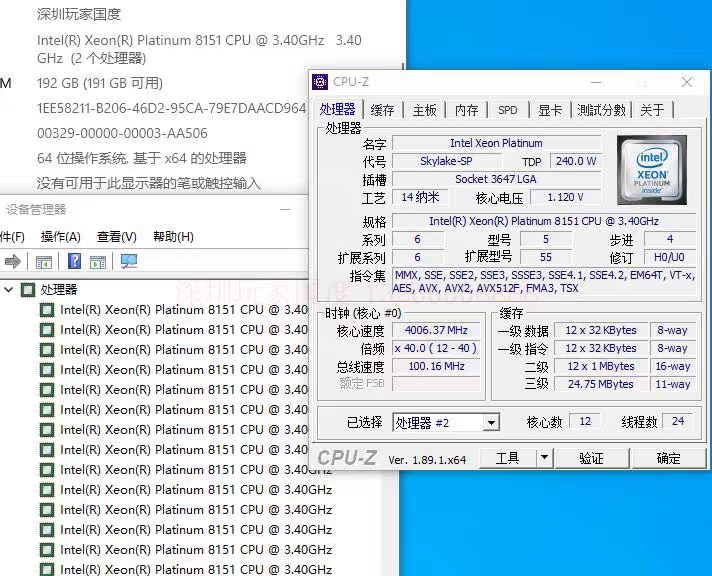Image resolution: width=712 pixels, height=576 pixels.
Task: Click the device ID starting with 1EE58211
Action: click(x=172, y=109)
